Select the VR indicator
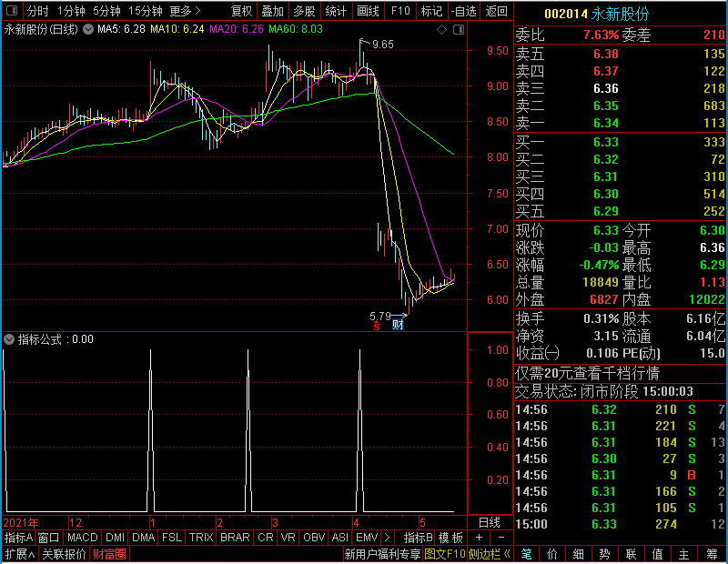This screenshot has width=728, height=564. (x=288, y=538)
